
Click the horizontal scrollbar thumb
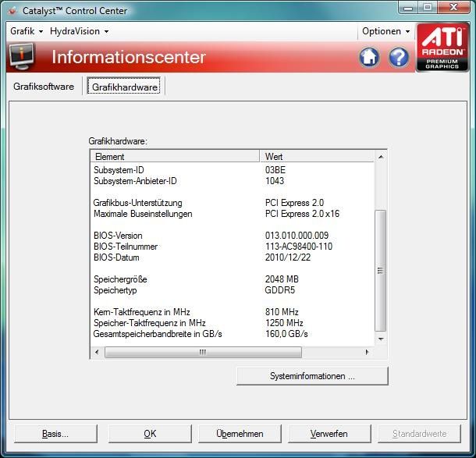coord(203,352)
